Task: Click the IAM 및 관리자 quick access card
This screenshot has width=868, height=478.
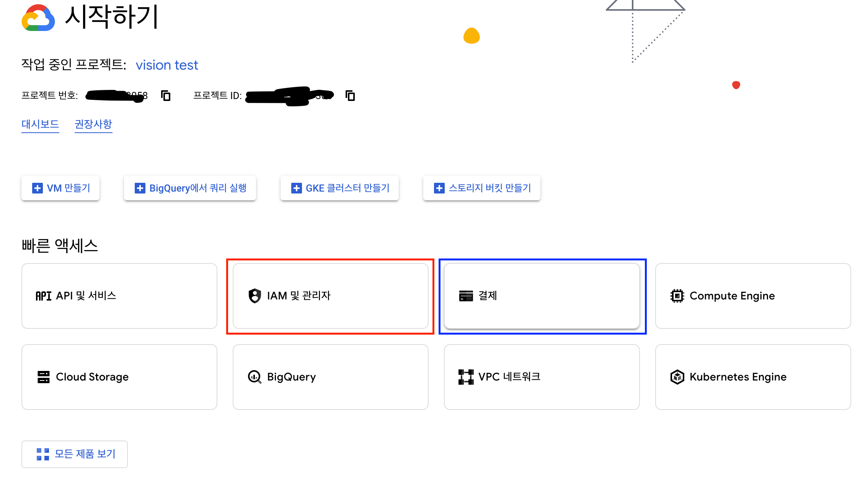Action: click(331, 296)
